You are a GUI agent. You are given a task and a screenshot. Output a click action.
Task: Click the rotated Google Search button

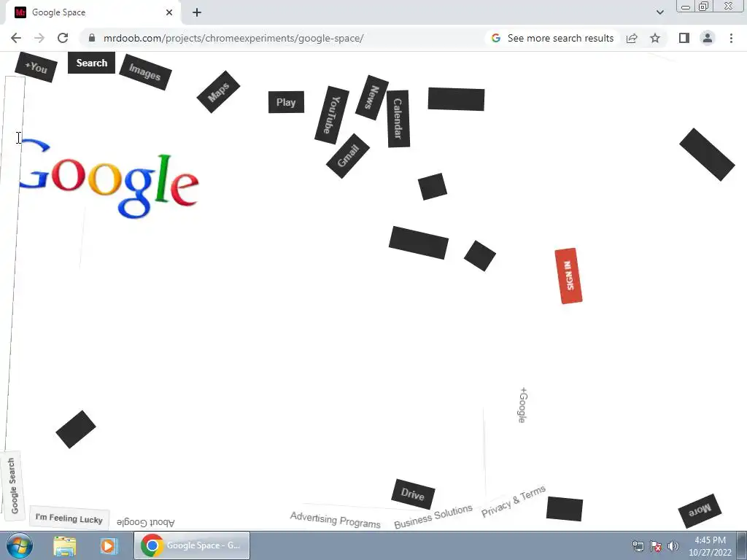pos(12,485)
